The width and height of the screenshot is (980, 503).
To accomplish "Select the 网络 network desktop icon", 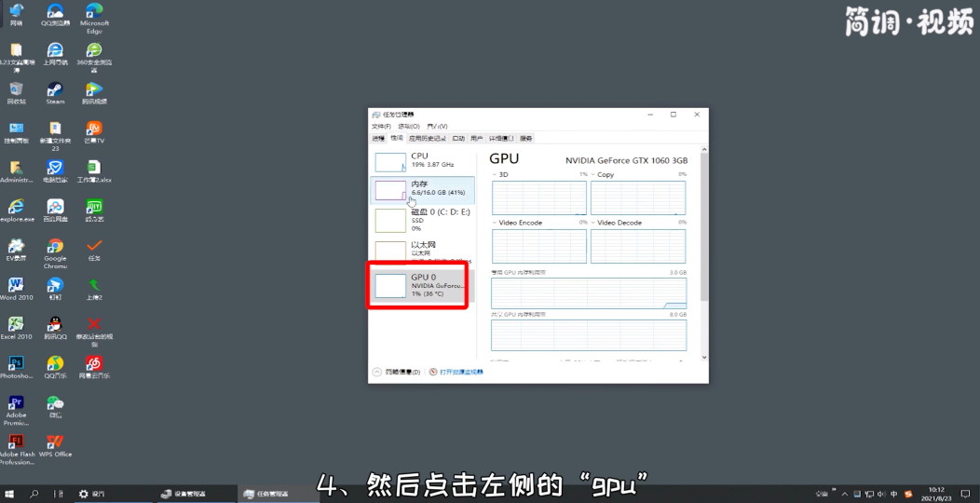I will [x=16, y=15].
